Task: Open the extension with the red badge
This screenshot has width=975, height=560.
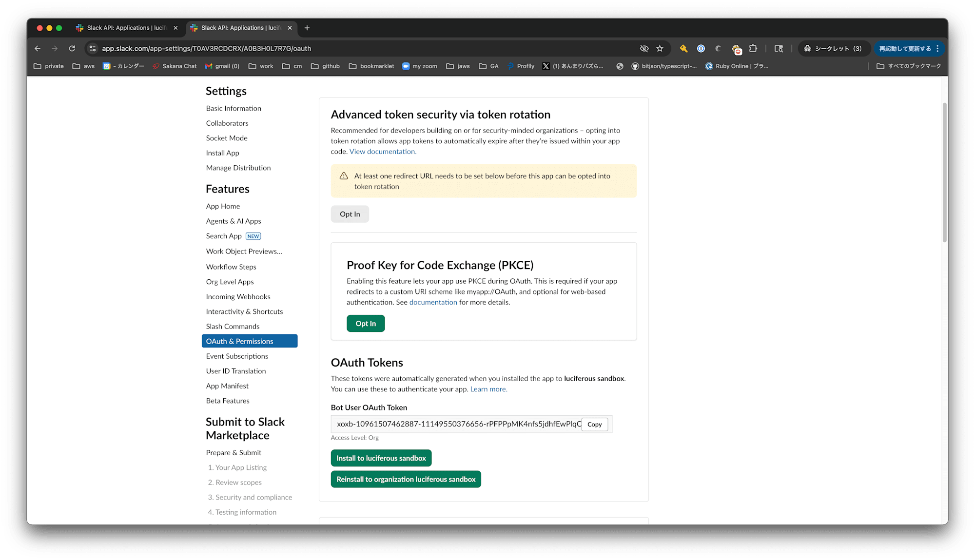Action: (737, 49)
